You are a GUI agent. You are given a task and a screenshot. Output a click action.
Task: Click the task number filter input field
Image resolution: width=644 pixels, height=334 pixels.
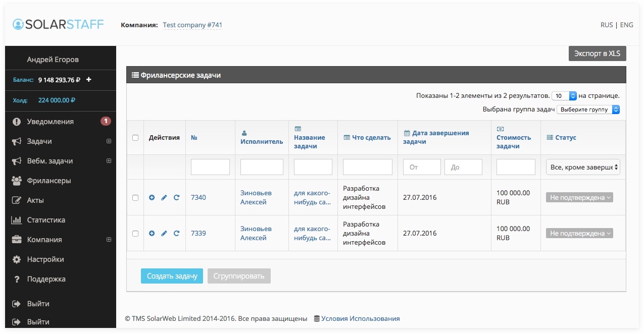coord(210,167)
